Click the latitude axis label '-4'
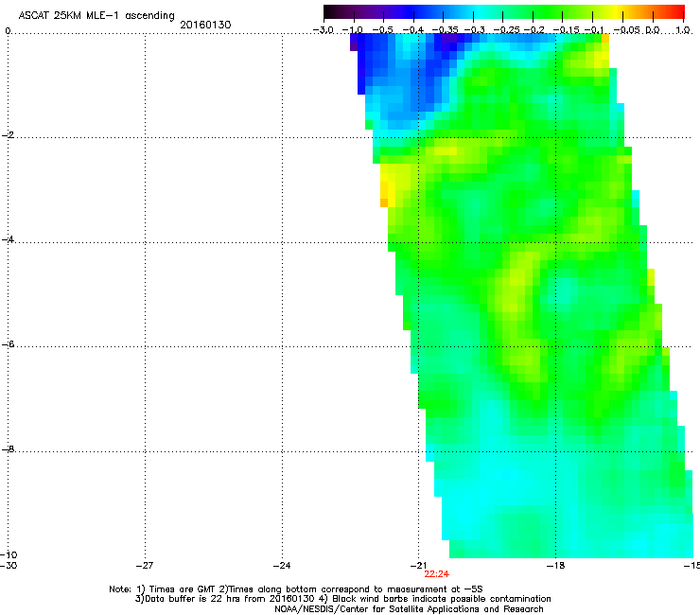 [8, 239]
